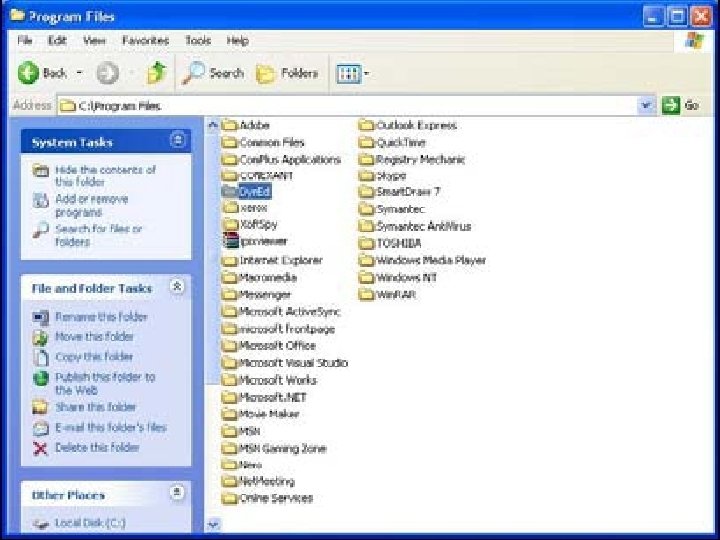Select the xerox folder icon
The height and width of the screenshot is (540, 720).
tap(231, 208)
